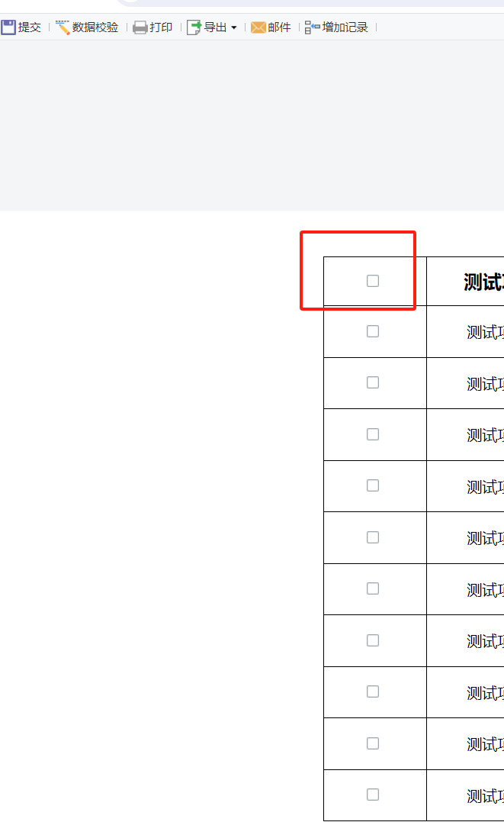Check the last visible row checkbox
Screen dimensions: 504x822
pyautogui.click(x=373, y=795)
